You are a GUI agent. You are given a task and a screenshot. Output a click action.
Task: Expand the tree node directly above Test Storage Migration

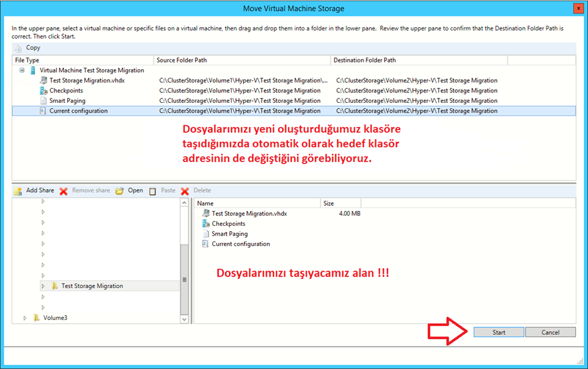[43, 275]
